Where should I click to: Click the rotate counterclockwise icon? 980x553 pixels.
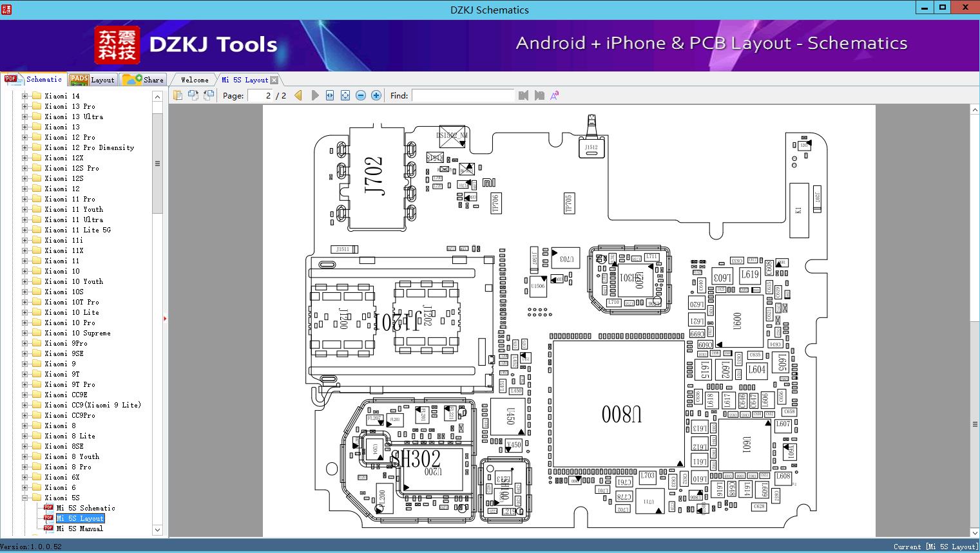point(193,95)
